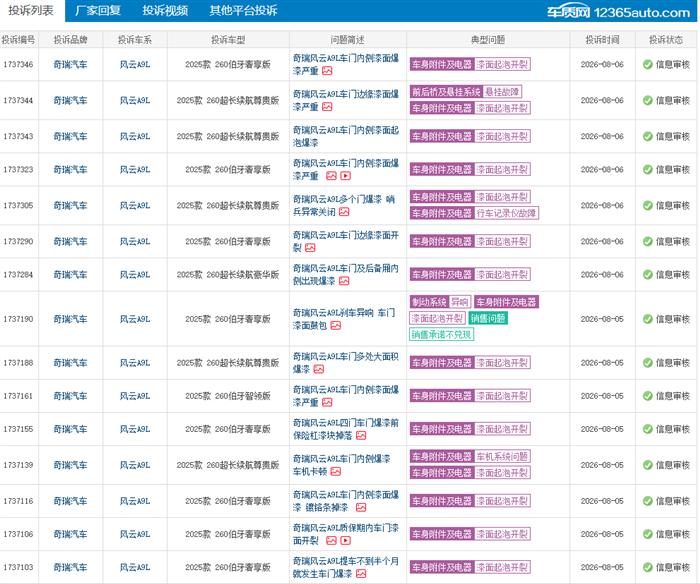Click green check status icon for 1737284
The image size is (700, 584).
coord(648,275)
